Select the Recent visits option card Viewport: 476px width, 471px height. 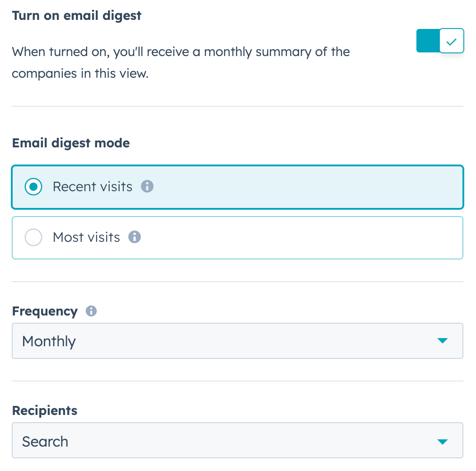[x=238, y=186]
